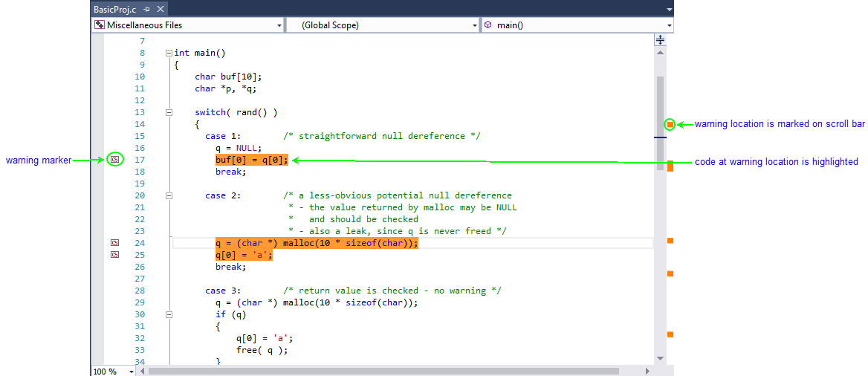The height and width of the screenshot is (376, 868).
Task: Click the split-editor handle above the scrollbar
Action: point(660,40)
